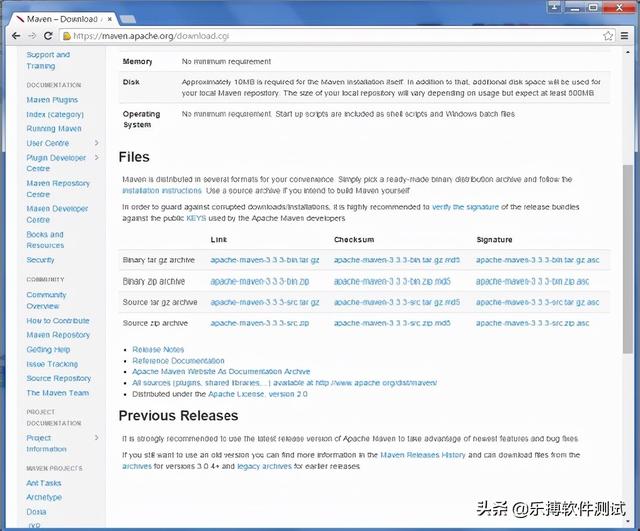Open Issue Tracking in the sidebar
Viewport: 640px width, 531px height.
click(52, 364)
